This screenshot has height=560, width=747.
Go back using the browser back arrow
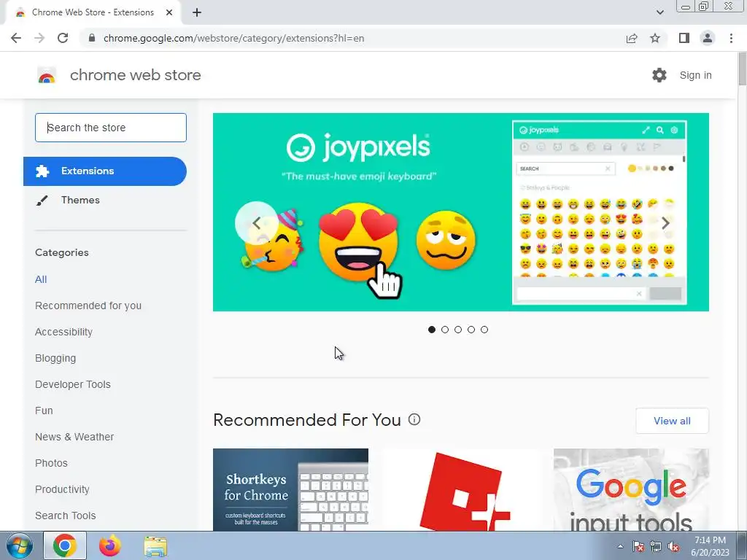tap(16, 38)
